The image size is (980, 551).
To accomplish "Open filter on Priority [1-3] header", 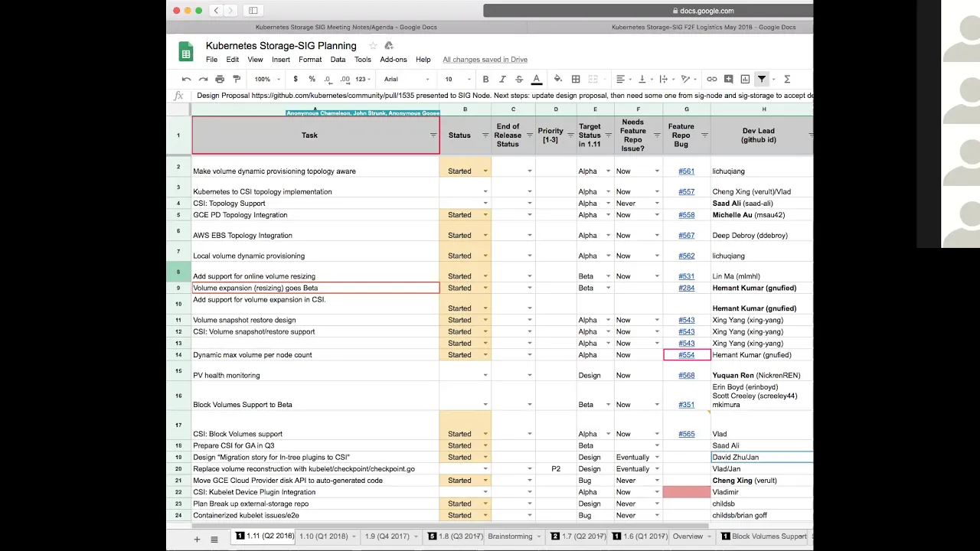I will pos(570,135).
